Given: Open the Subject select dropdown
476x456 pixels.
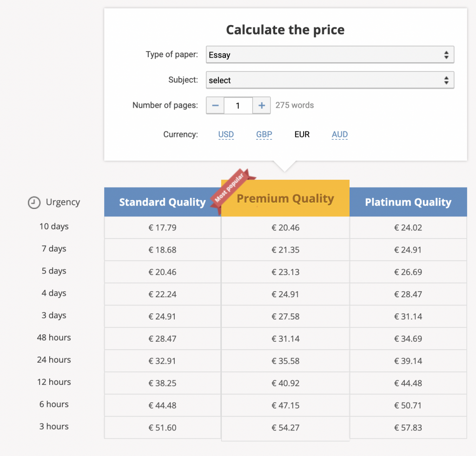Looking at the screenshot, I should [x=330, y=80].
